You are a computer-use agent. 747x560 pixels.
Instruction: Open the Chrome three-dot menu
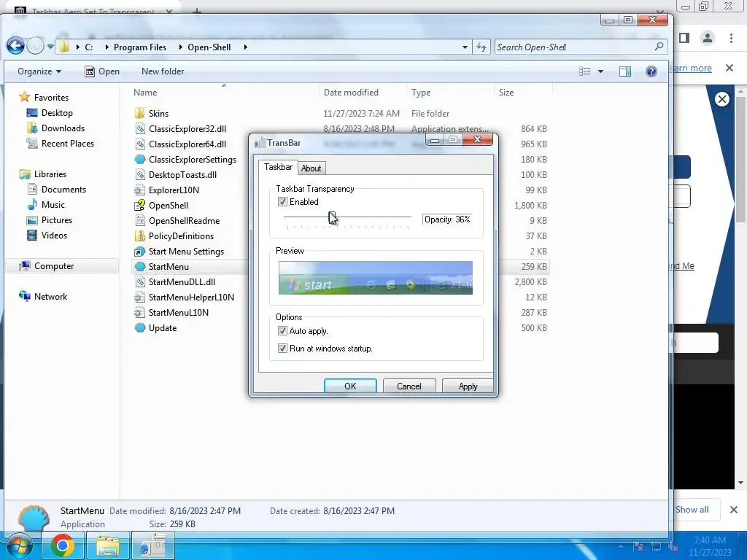pyautogui.click(x=731, y=38)
